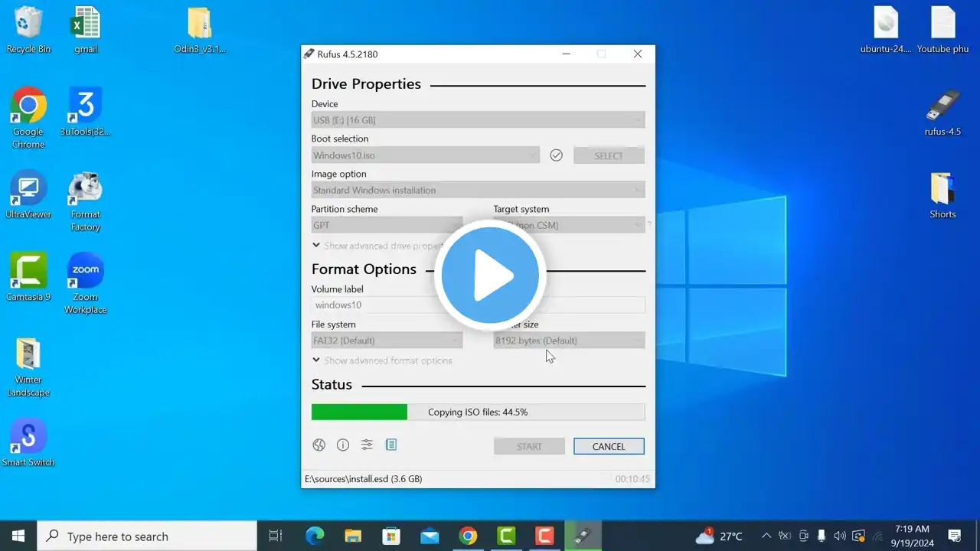
Task: Open Microsoft Edge from the taskbar
Action: point(315,536)
